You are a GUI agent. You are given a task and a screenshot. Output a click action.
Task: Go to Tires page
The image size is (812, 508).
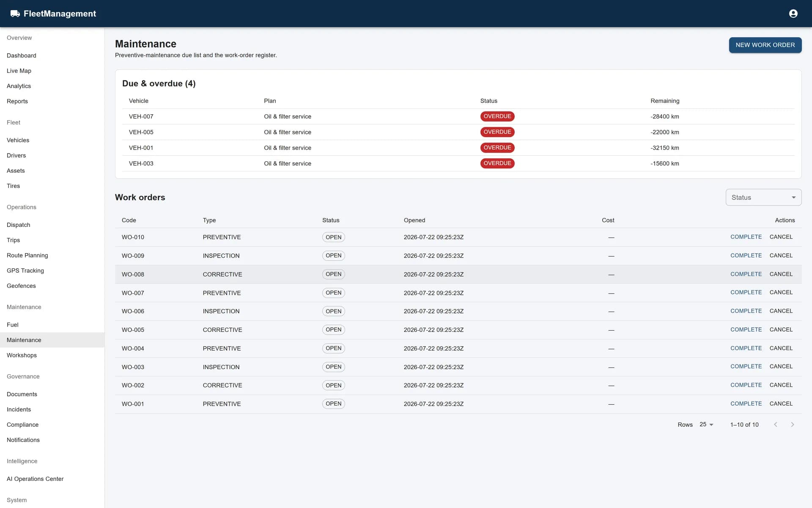point(52,186)
